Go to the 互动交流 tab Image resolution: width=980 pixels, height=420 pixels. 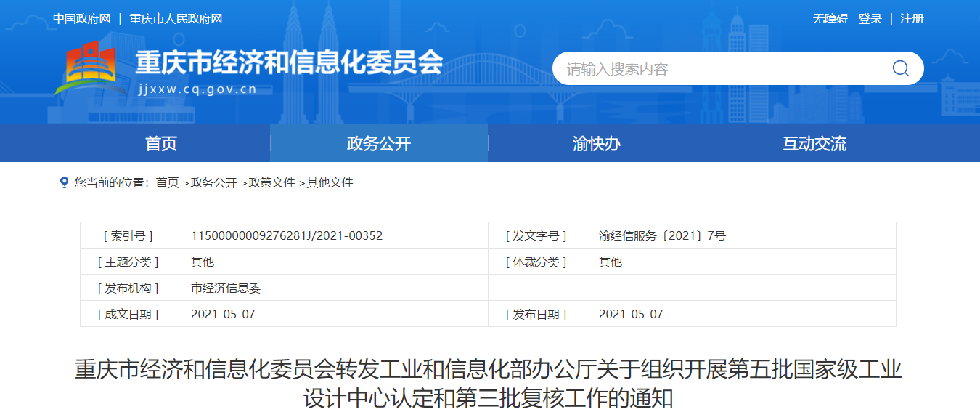pyautogui.click(x=814, y=143)
